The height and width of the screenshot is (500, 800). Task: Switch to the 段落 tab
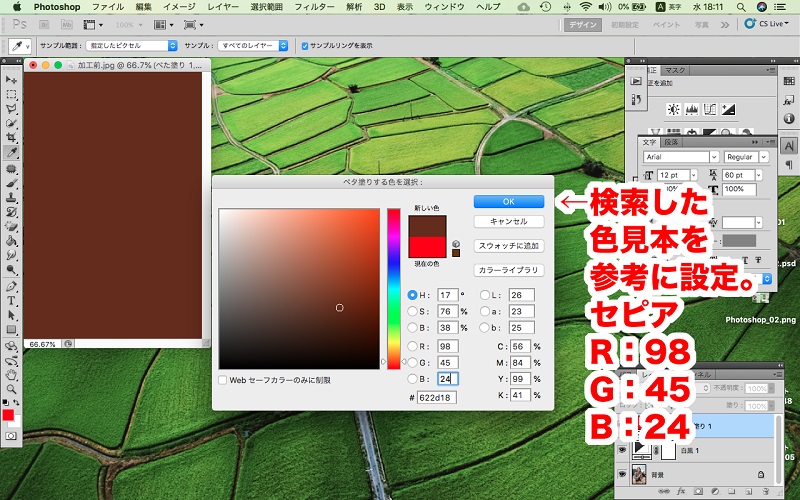671,142
